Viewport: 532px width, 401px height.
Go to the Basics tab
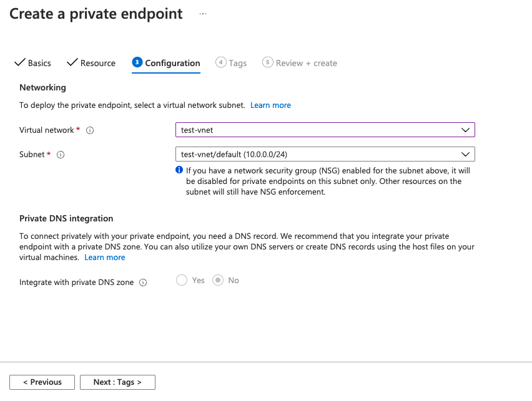click(33, 63)
